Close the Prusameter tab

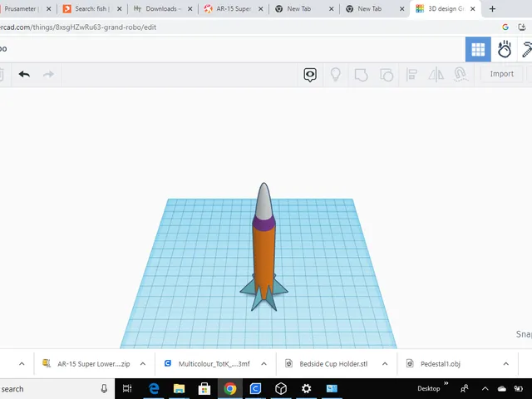[x=48, y=9]
